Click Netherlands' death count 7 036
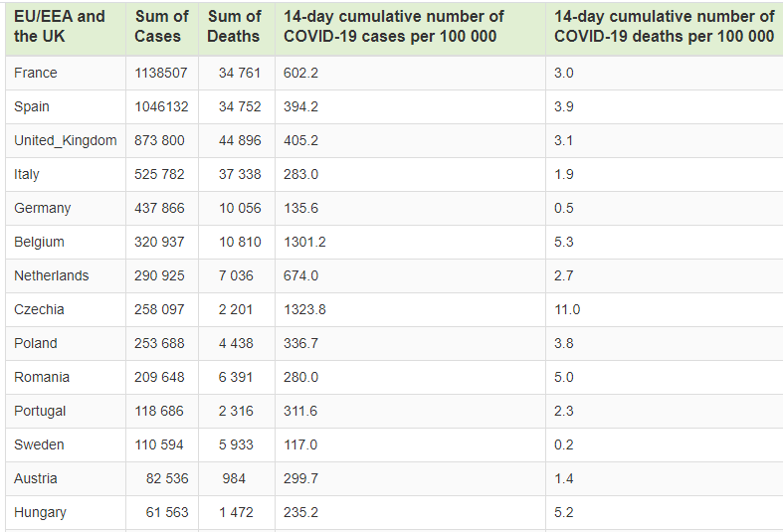This screenshot has height=532, width=783. click(236, 276)
